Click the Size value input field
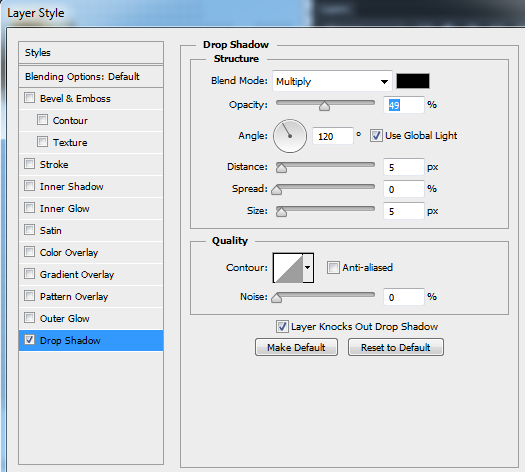The height and width of the screenshot is (472, 525). coord(404,211)
